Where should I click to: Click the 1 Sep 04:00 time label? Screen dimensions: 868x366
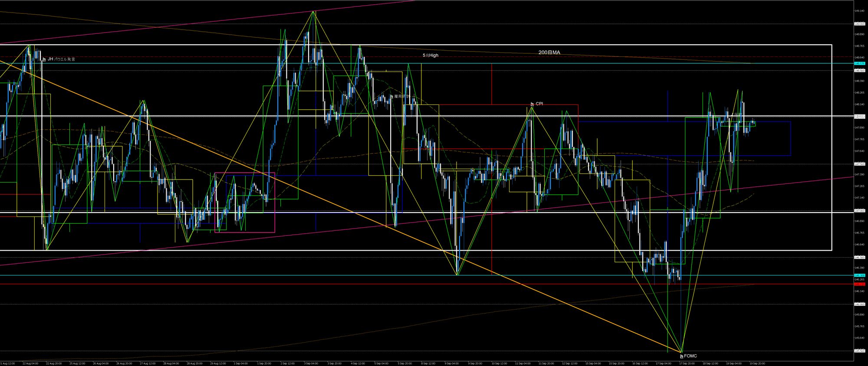pos(240,363)
